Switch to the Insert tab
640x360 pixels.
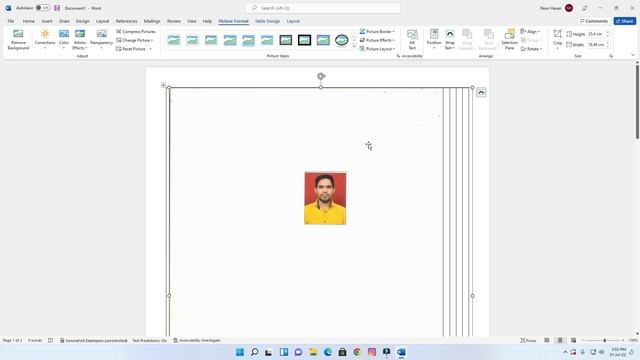coord(47,21)
